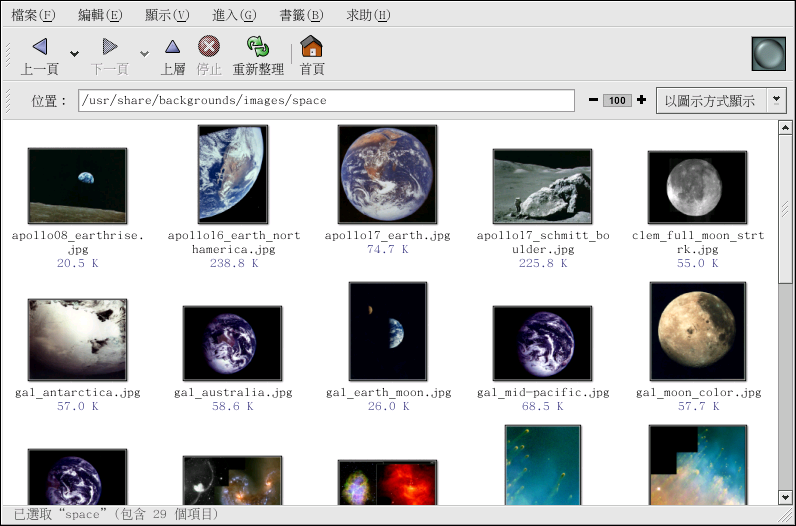796x526 pixels.
Task: Go up one level with 上層 icon
Action: pyautogui.click(x=173, y=47)
